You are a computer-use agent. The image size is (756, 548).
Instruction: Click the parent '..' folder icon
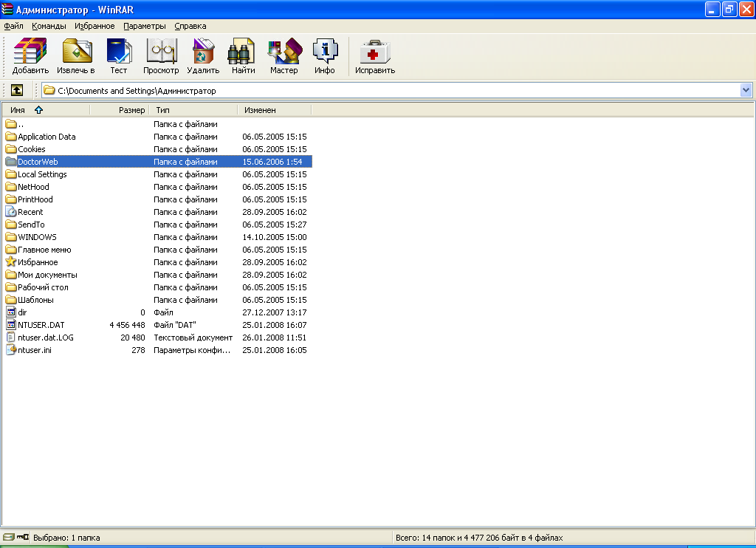click(11, 124)
